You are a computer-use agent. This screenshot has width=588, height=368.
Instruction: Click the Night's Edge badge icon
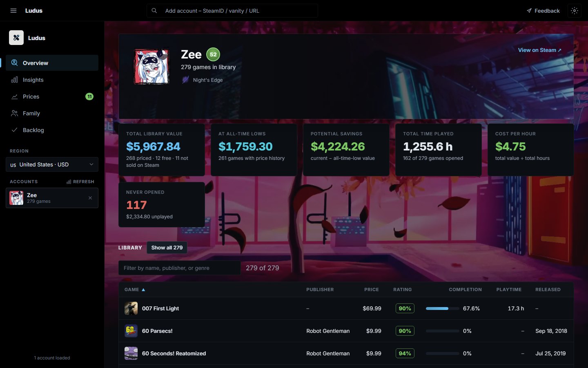click(185, 80)
